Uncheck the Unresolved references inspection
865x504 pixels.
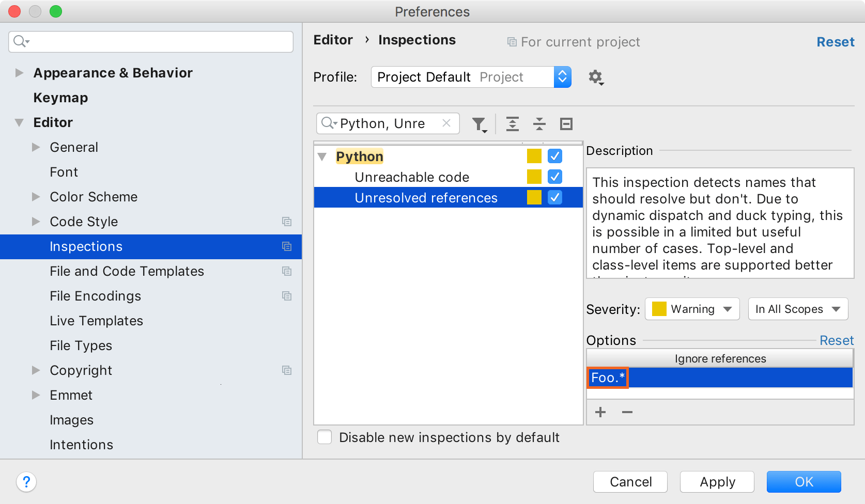tap(554, 197)
